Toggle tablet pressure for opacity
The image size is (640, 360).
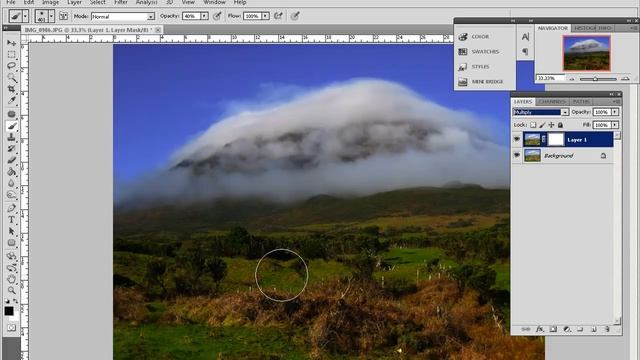(218, 16)
